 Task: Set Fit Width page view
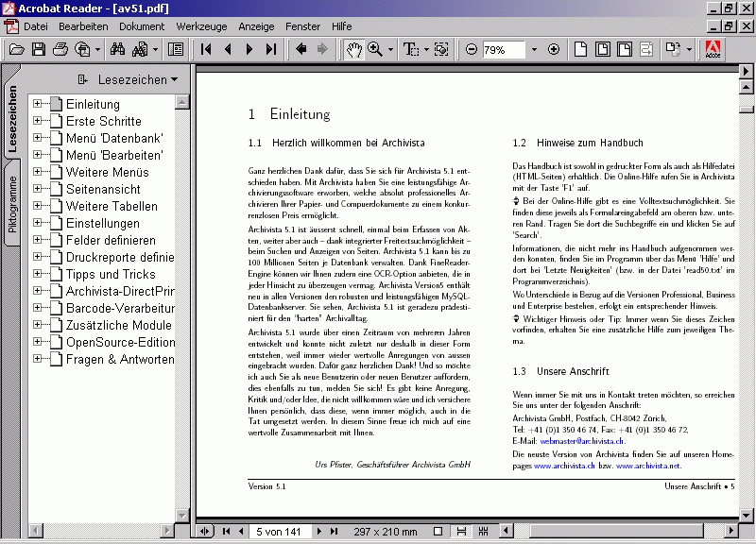(x=625, y=49)
